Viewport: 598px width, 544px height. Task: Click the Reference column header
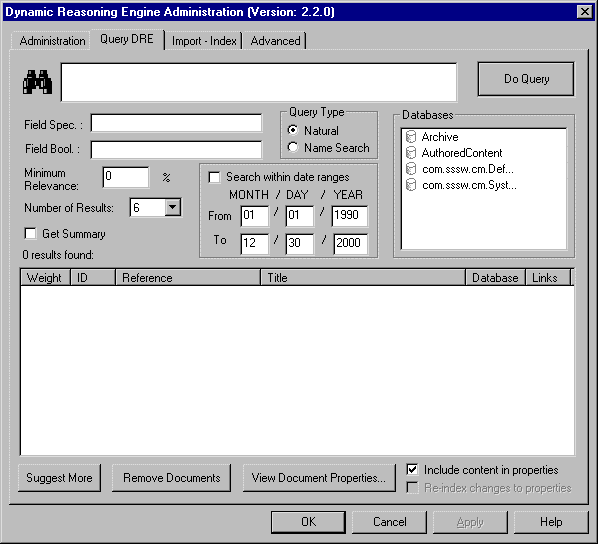(188, 277)
